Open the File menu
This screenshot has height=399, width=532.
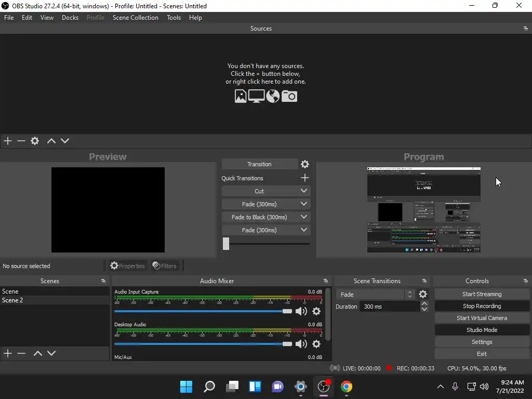point(9,18)
